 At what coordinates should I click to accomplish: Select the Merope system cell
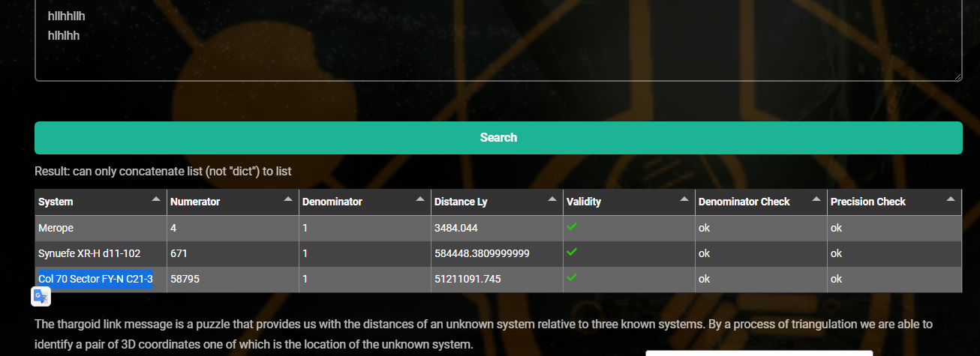pyautogui.click(x=101, y=228)
